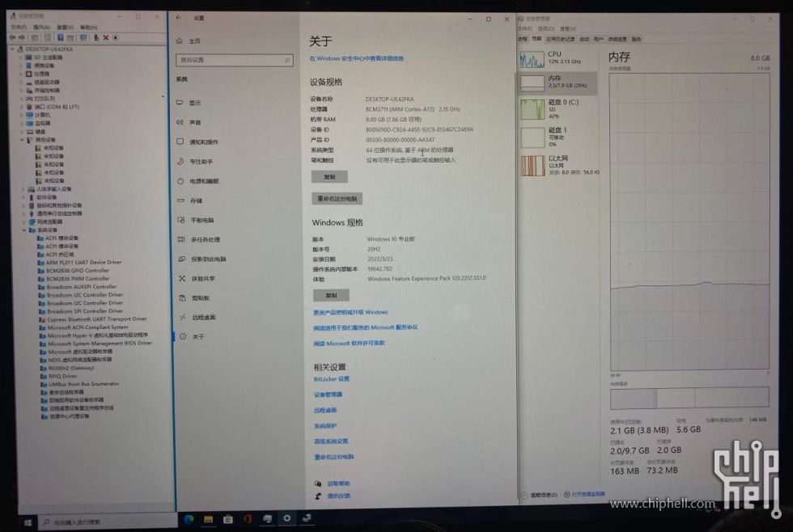Open 专注助手 focus assist settings
The height and width of the screenshot is (532, 793).
pos(201,162)
